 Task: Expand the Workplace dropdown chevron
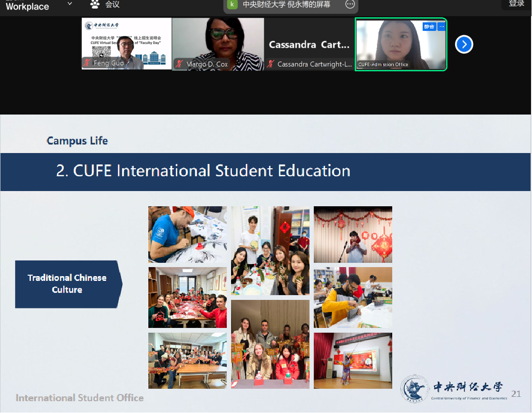click(70, 4)
